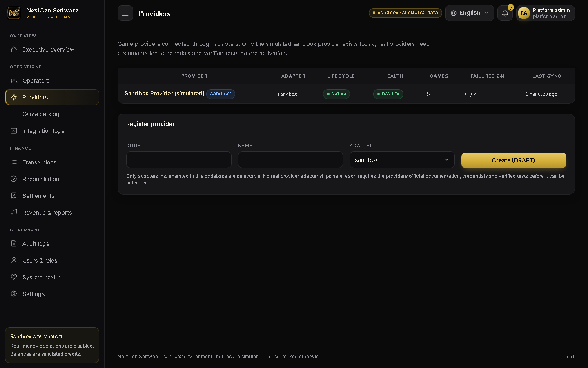This screenshot has height=368, width=588.
Task: Open Operators in the sidebar
Action: tap(52, 81)
